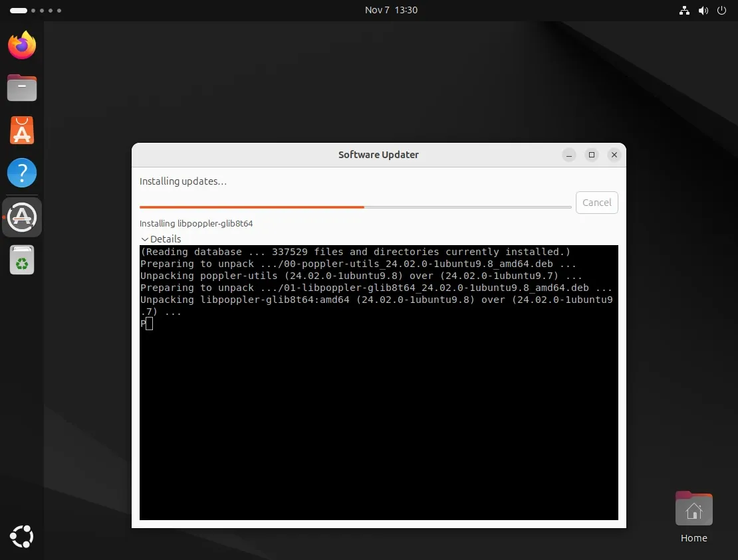Collapse the Details expander

pyautogui.click(x=160, y=239)
